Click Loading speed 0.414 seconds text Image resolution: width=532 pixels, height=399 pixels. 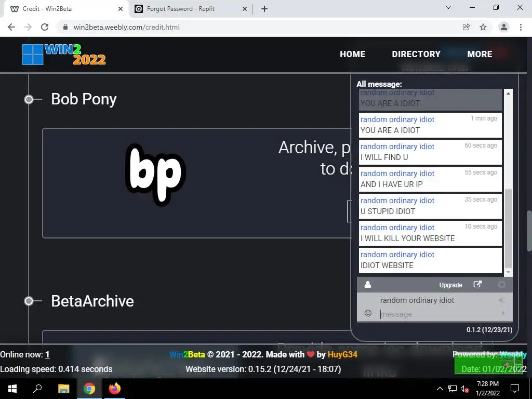click(56, 369)
